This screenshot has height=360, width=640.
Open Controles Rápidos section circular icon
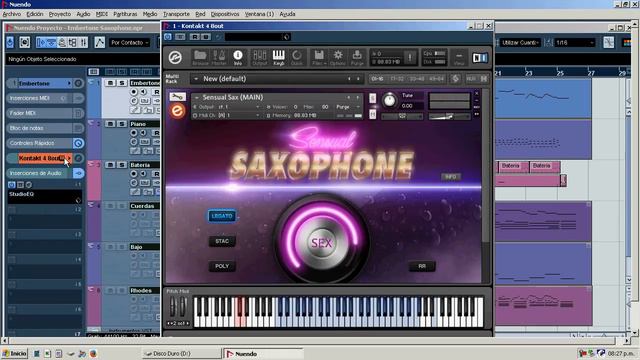[x=78, y=143]
